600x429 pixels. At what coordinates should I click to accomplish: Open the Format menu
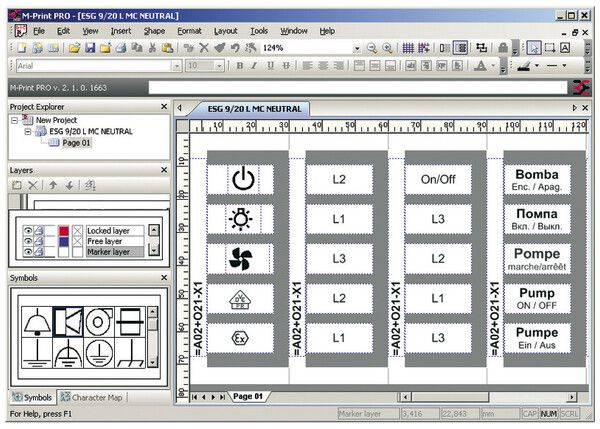coord(189,31)
